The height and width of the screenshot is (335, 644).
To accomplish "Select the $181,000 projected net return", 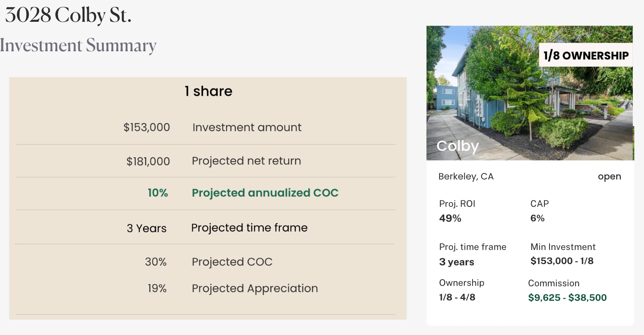I will point(148,161).
